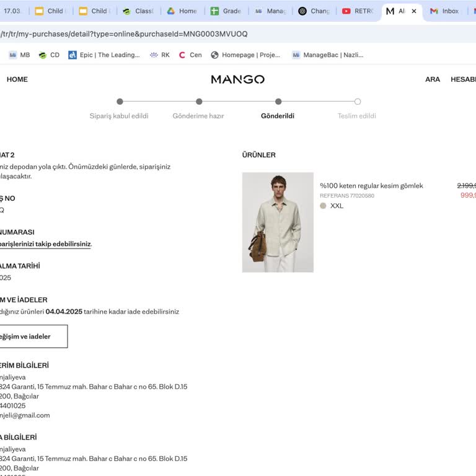Switch to the Grade spreadsheet tab

[x=226, y=11]
